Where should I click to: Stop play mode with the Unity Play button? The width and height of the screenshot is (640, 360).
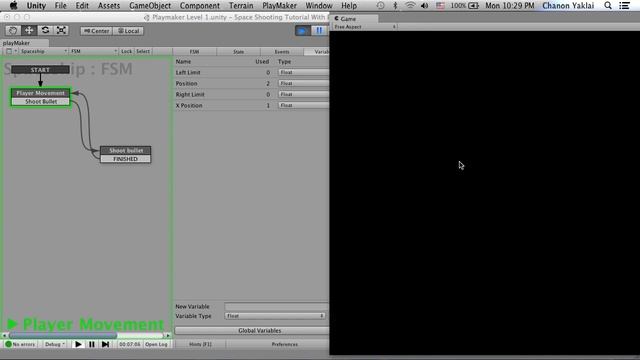[x=302, y=31]
